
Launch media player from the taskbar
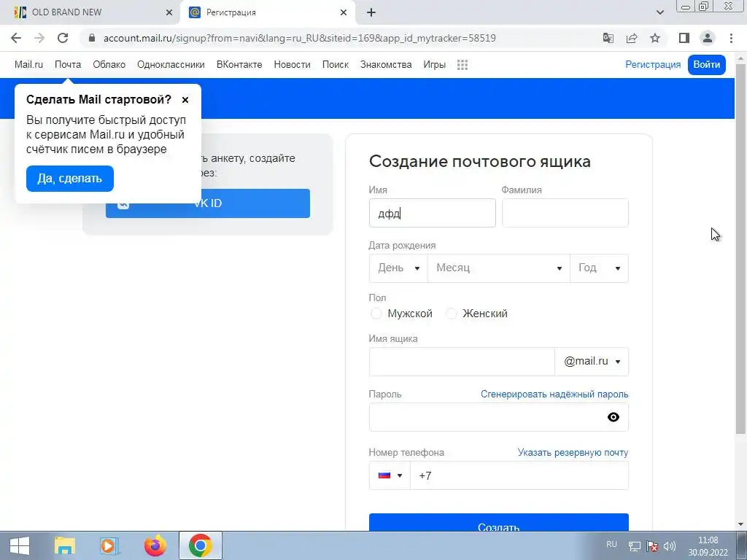coord(109,545)
